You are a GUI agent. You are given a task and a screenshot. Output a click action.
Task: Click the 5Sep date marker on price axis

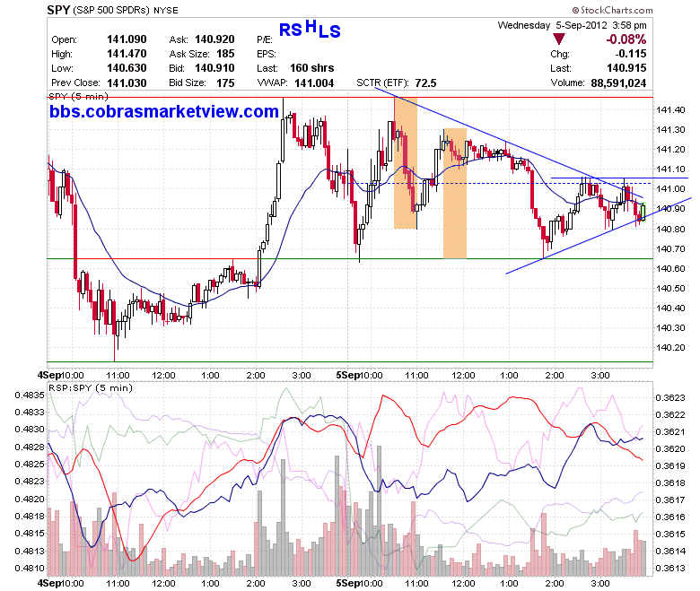348,375
